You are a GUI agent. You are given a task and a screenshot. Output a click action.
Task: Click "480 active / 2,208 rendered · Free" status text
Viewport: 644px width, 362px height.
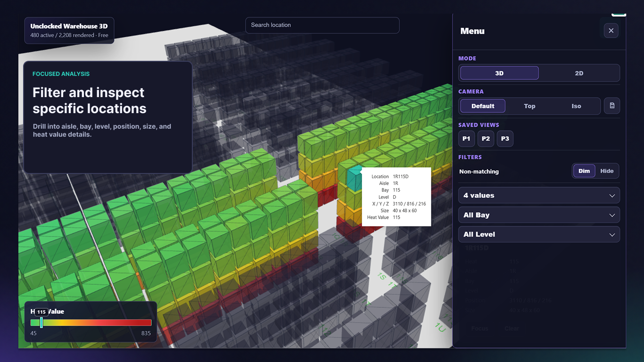(69, 35)
